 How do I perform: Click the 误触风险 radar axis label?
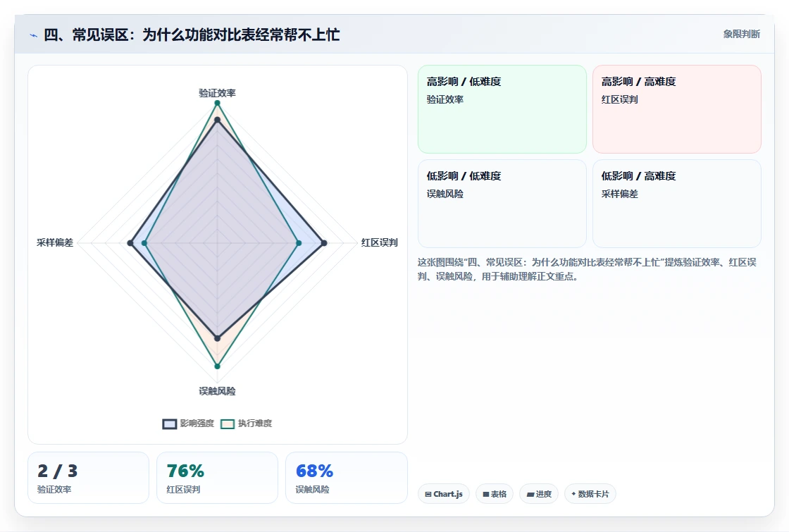218,391
